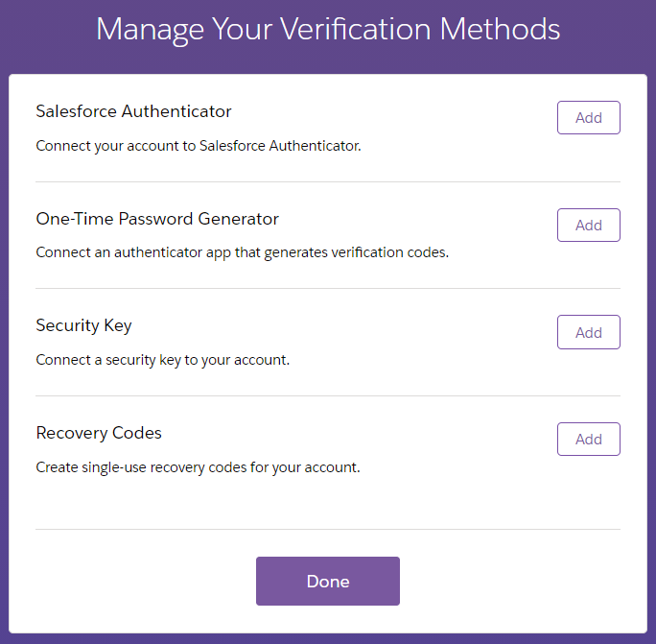The image size is (656, 644).
Task: Finish by clicking the Done button
Action: click(328, 581)
